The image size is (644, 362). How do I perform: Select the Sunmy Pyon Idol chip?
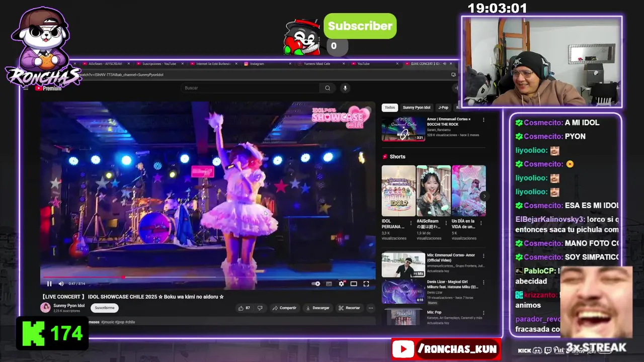click(x=416, y=108)
